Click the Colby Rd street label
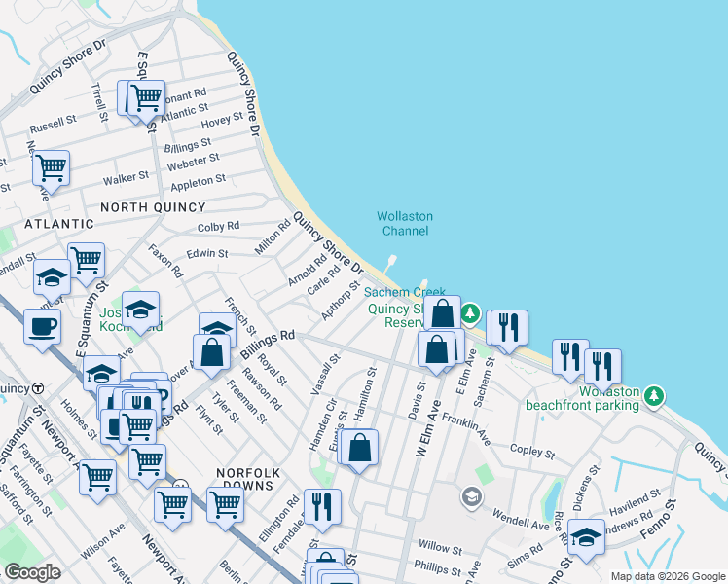Viewport: 728px width, 584px height. pos(218,227)
